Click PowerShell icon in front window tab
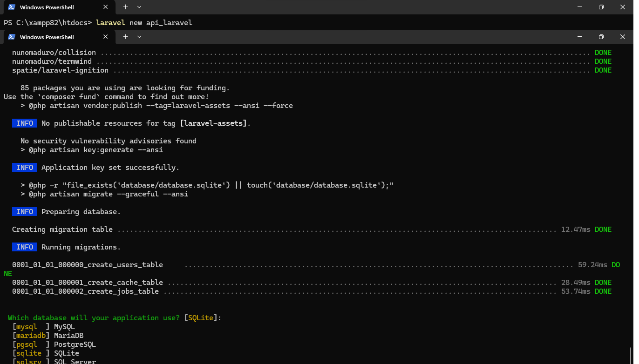The image size is (639, 364). coord(12,37)
